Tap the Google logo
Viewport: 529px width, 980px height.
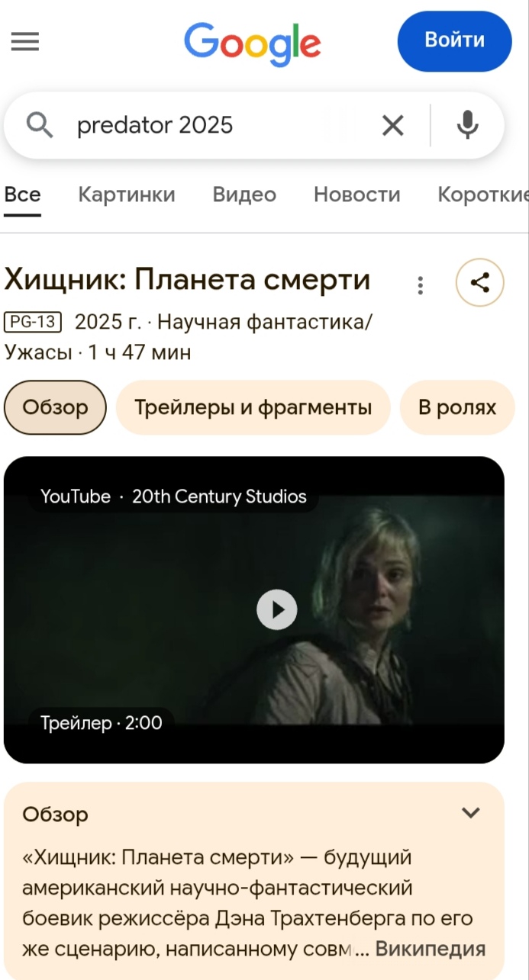[252, 43]
